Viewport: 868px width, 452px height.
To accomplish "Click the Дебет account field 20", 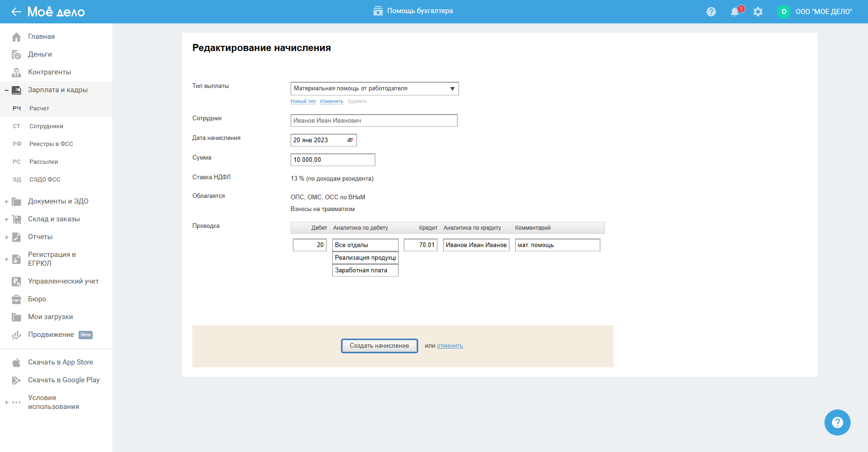I will pyautogui.click(x=310, y=245).
